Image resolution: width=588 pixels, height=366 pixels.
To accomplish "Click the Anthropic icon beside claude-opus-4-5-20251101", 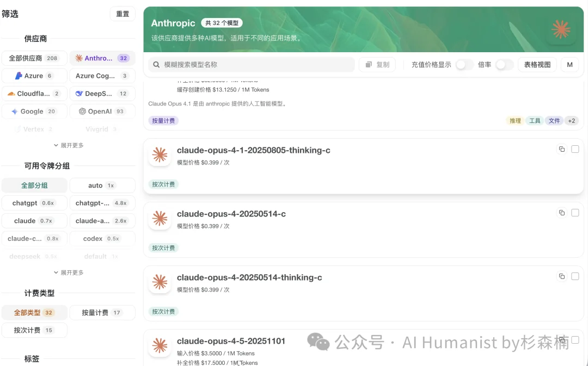I will [x=160, y=345].
